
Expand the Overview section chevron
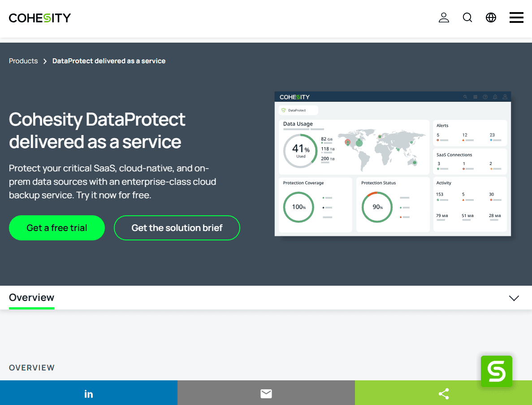(x=514, y=298)
